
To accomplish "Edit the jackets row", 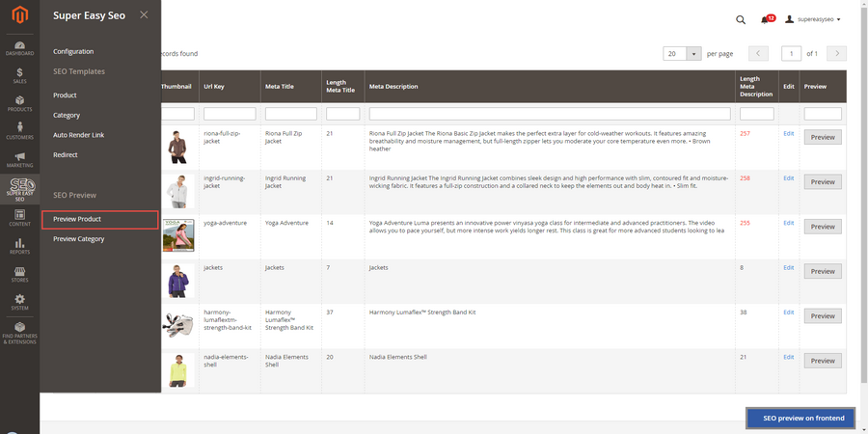I will (x=788, y=268).
